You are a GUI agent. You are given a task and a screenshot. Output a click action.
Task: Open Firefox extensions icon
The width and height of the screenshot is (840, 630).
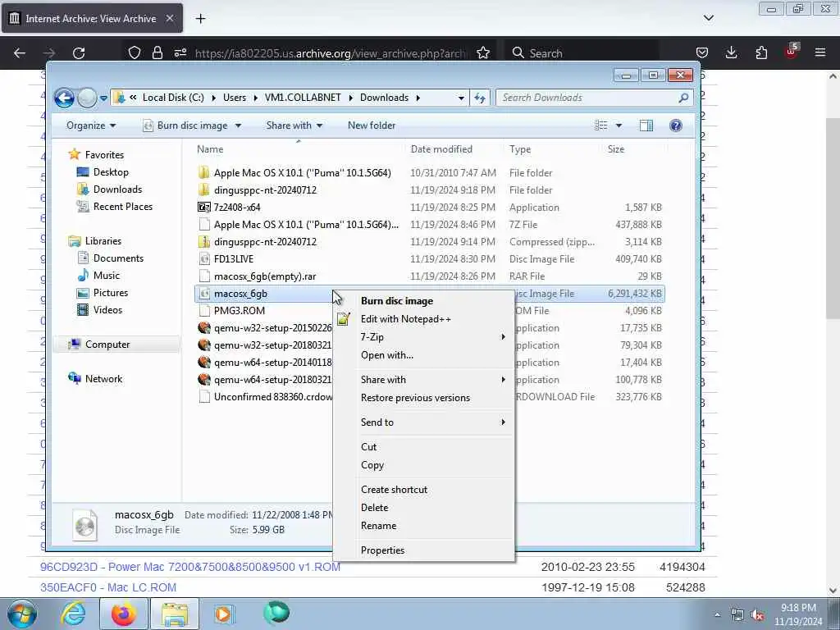761,52
